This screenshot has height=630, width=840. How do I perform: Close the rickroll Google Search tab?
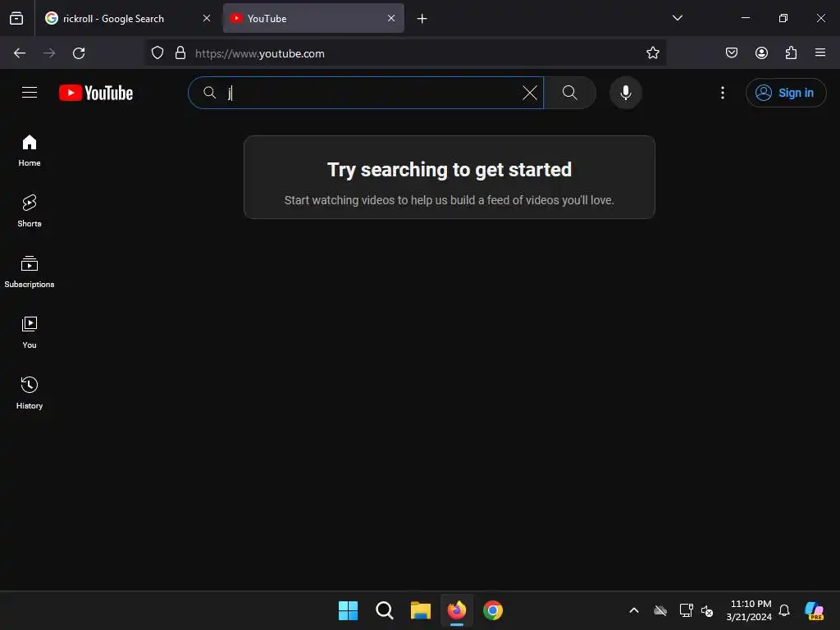click(x=207, y=18)
